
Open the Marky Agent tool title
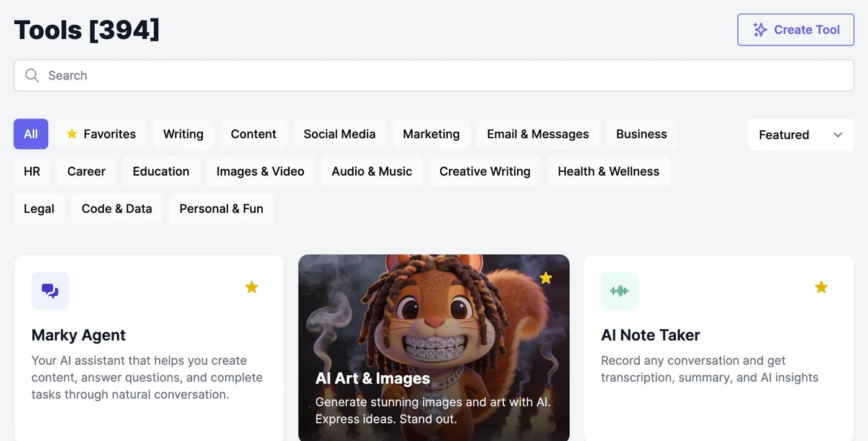(79, 335)
